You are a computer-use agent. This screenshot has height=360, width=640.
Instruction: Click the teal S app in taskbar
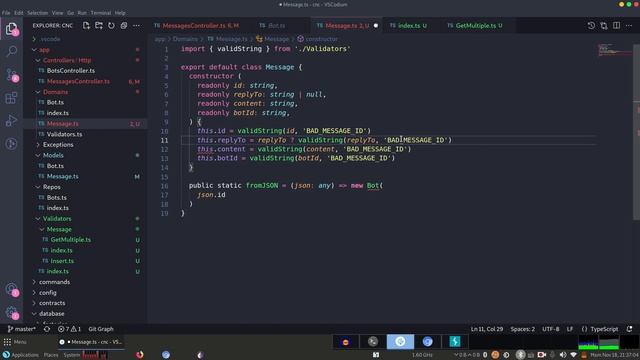(455, 342)
